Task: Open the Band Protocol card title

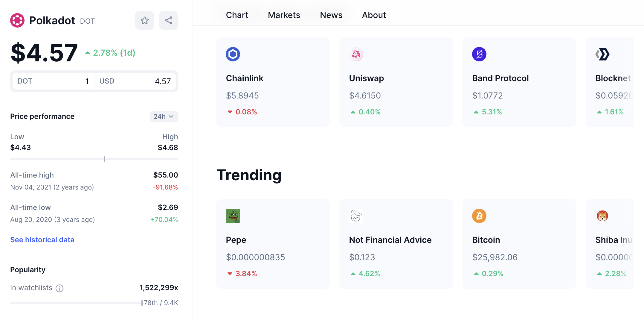Action: pos(500,78)
